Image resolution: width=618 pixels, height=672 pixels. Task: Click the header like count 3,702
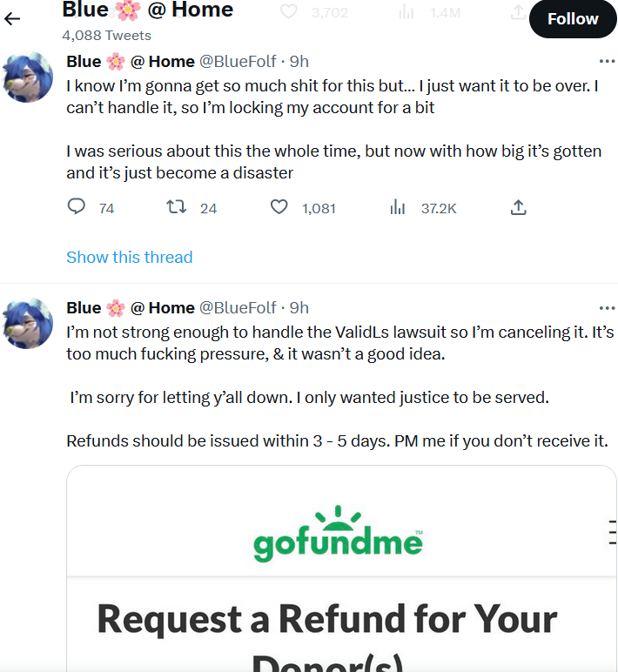click(x=317, y=13)
